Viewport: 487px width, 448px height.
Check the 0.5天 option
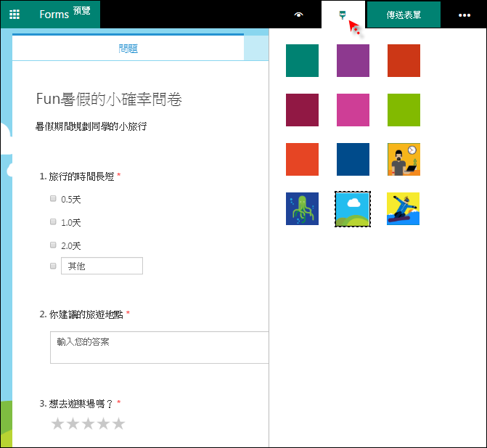tap(53, 198)
